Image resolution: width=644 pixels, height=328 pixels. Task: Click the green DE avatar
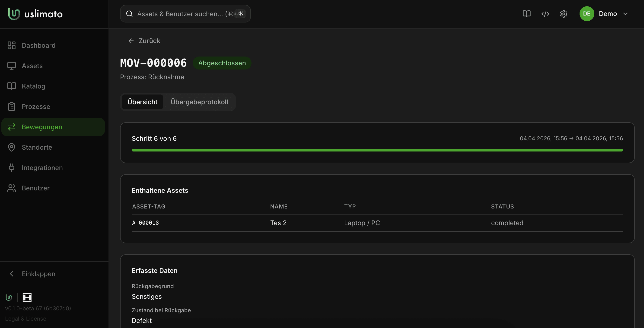pyautogui.click(x=587, y=14)
